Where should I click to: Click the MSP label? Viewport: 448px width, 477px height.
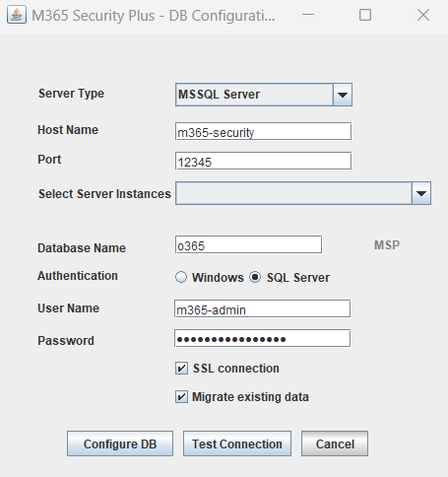point(387,245)
